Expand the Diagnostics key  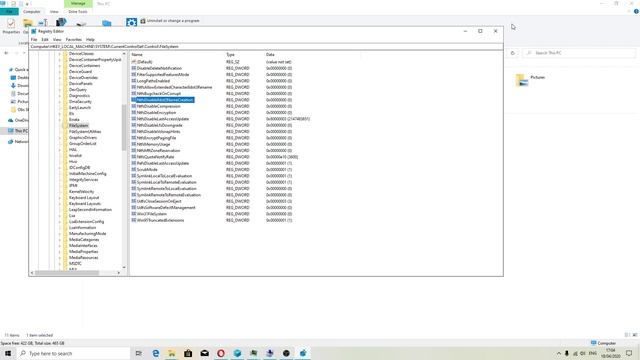tap(60, 96)
